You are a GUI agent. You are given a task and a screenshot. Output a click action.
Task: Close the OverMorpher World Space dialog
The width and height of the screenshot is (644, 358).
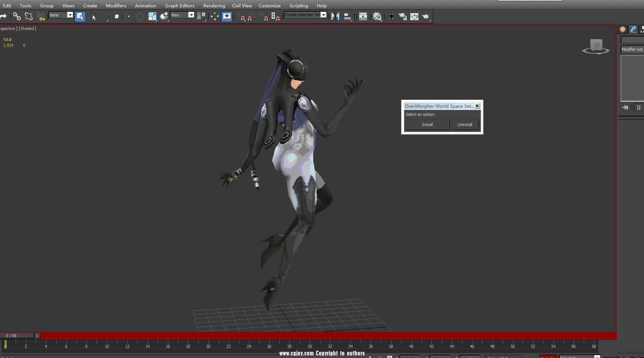[x=477, y=106]
